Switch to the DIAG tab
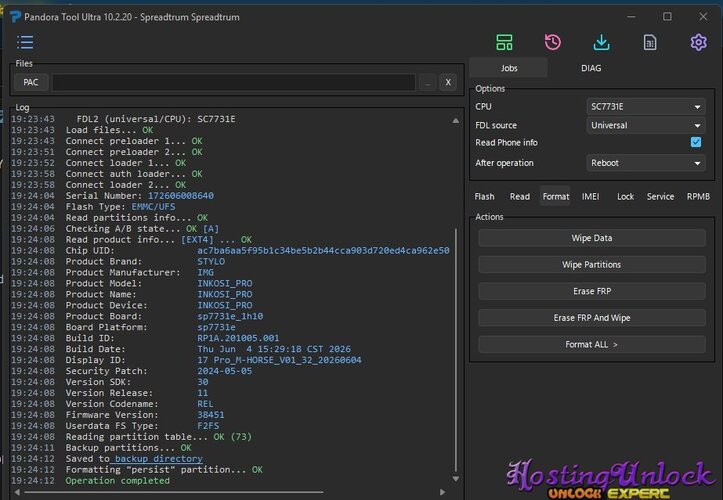Viewport: 723px width, 500px height. pos(591,68)
